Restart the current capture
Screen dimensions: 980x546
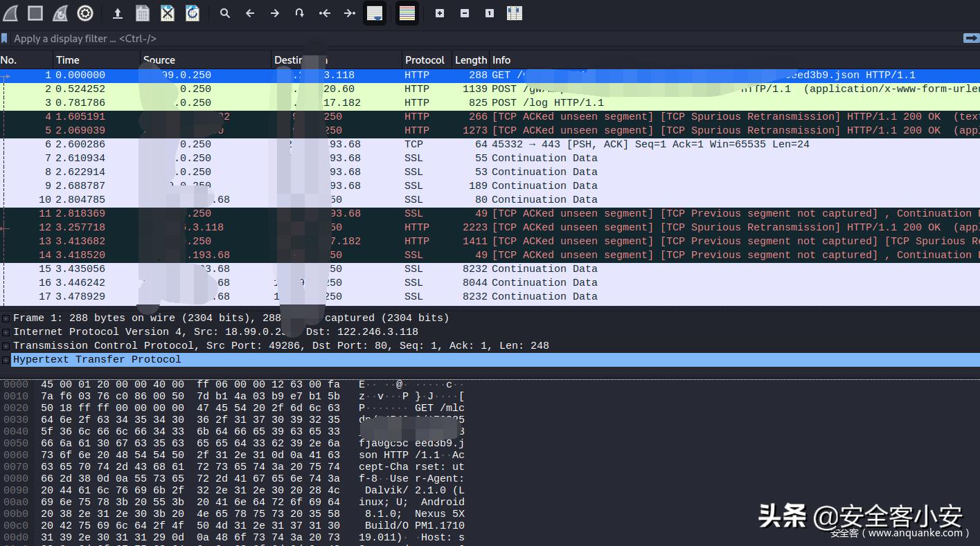point(60,13)
